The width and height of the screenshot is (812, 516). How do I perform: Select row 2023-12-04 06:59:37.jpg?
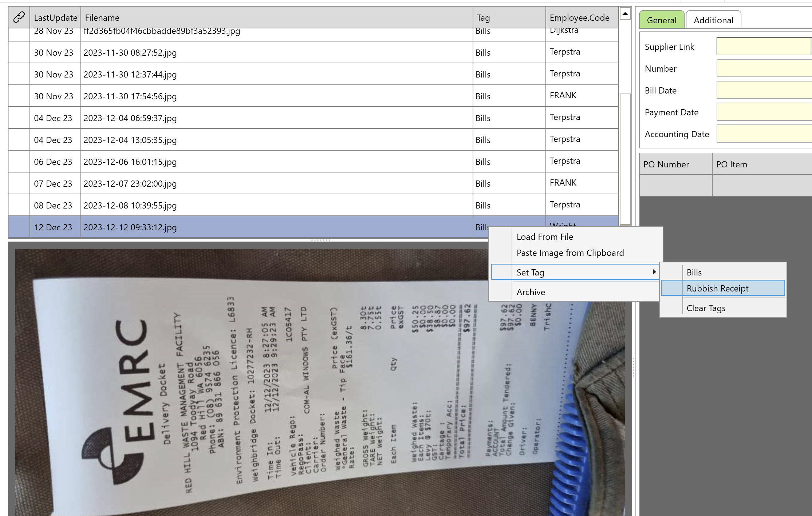pos(313,118)
